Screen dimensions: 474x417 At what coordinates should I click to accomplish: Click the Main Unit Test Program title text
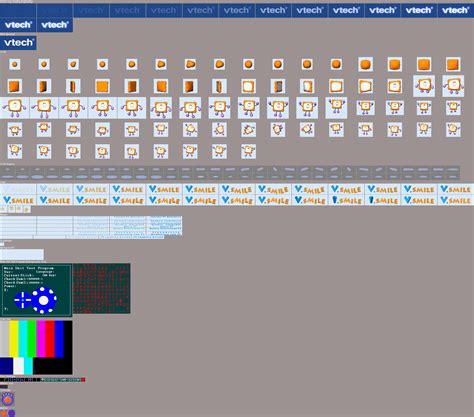point(29,268)
